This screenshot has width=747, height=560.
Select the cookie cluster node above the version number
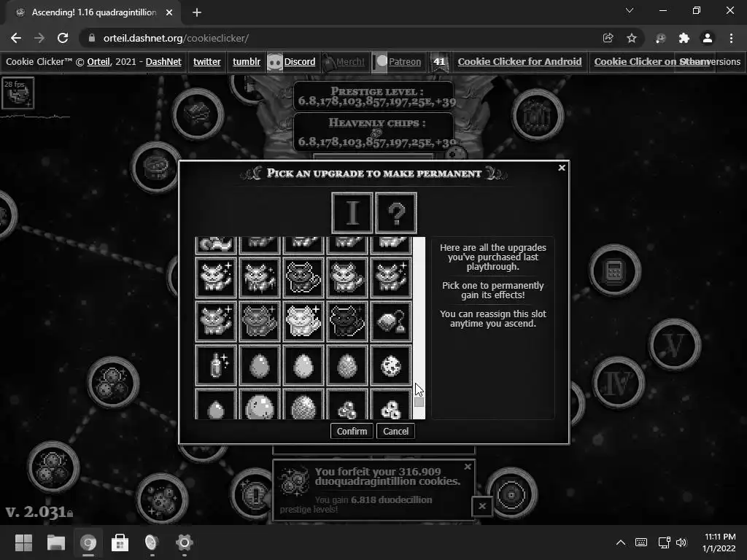point(53,467)
